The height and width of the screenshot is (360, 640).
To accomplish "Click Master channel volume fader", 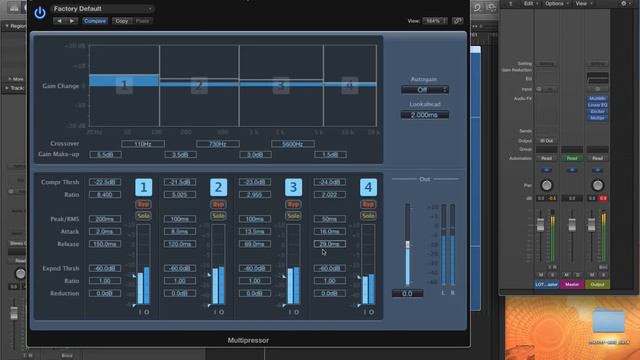I will [572, 224].
